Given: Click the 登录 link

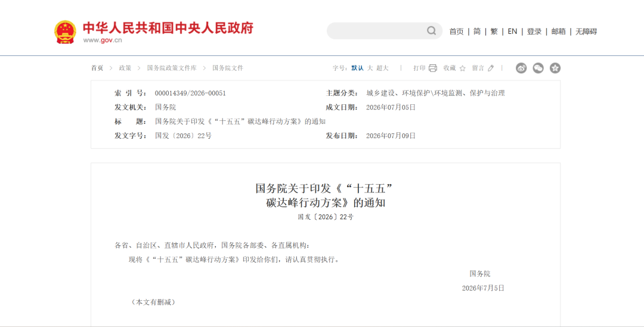Looking at the screenshot, I should (534, 31).
